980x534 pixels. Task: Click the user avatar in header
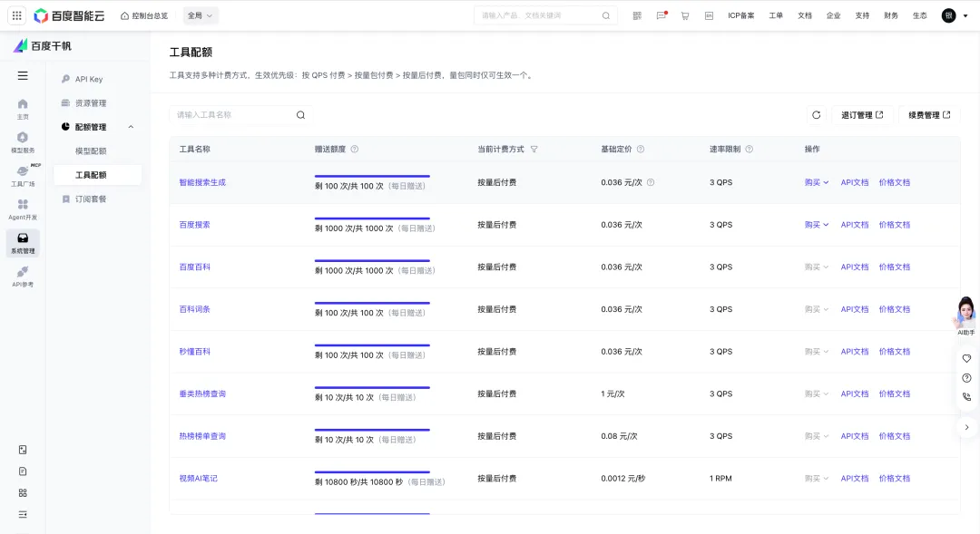pos(949,15)
